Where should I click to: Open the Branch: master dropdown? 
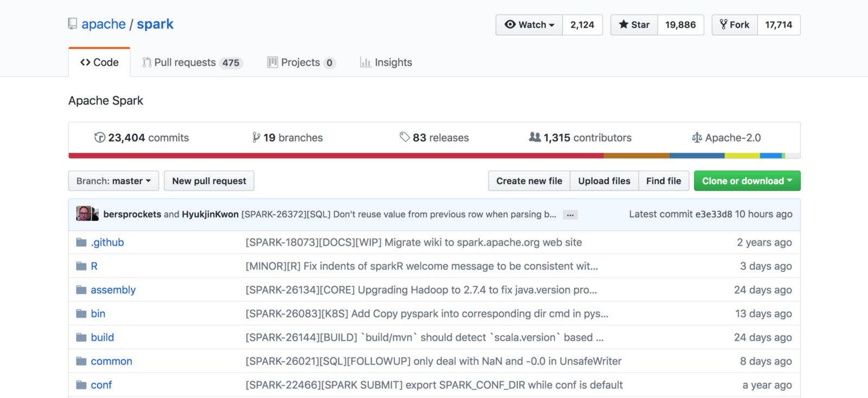(x=113, y=181)
